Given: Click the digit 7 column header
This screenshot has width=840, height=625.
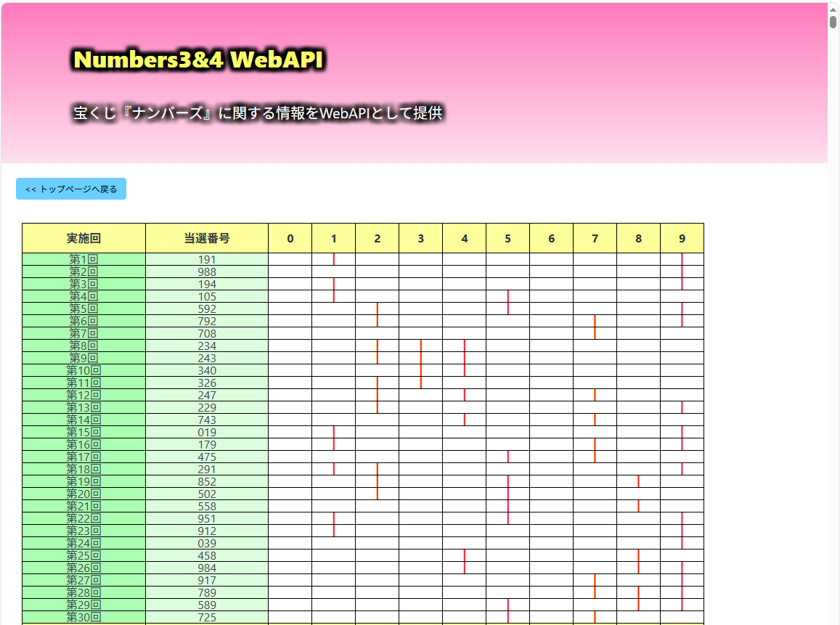Looking at the screenshot, I should tap(595, 238).
